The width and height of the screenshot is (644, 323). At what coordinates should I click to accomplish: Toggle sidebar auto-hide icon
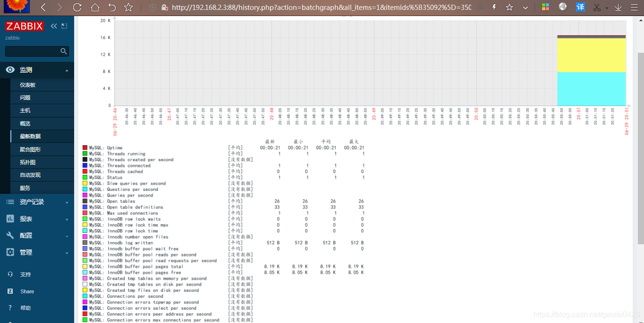[64, 26]
